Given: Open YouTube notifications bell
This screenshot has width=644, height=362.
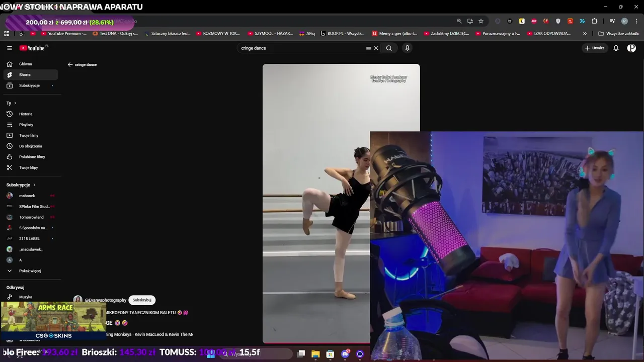Looking at the screenshot, I should 616,48.
